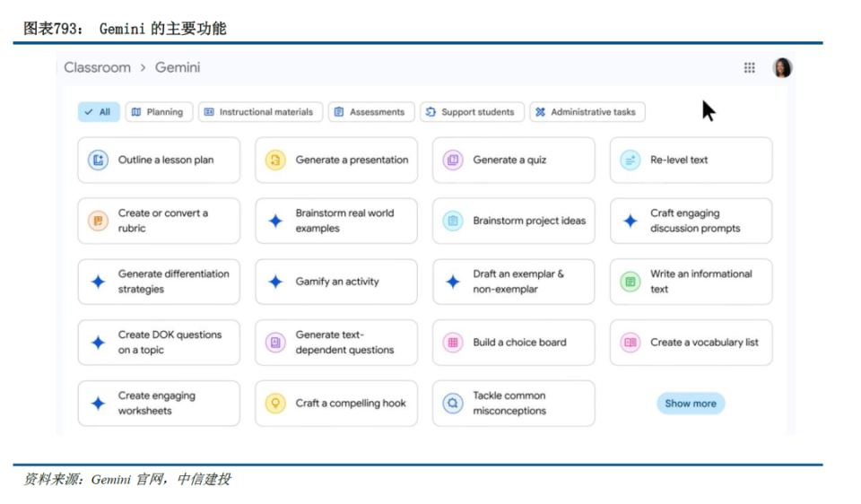
Task: Open "Craft a compelling hook" text
Action: [351, 404]
